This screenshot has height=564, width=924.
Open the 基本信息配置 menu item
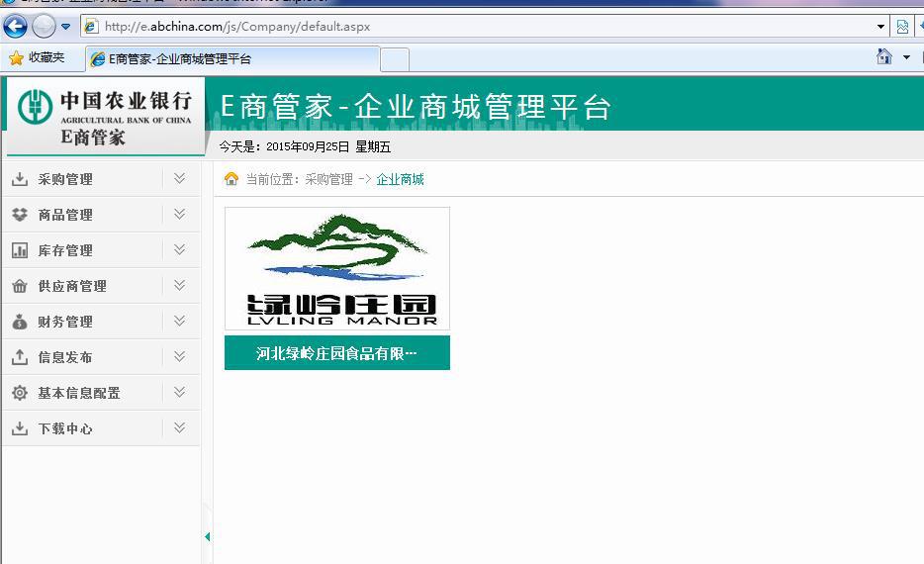pyautogui.click(x=79, y=393)
